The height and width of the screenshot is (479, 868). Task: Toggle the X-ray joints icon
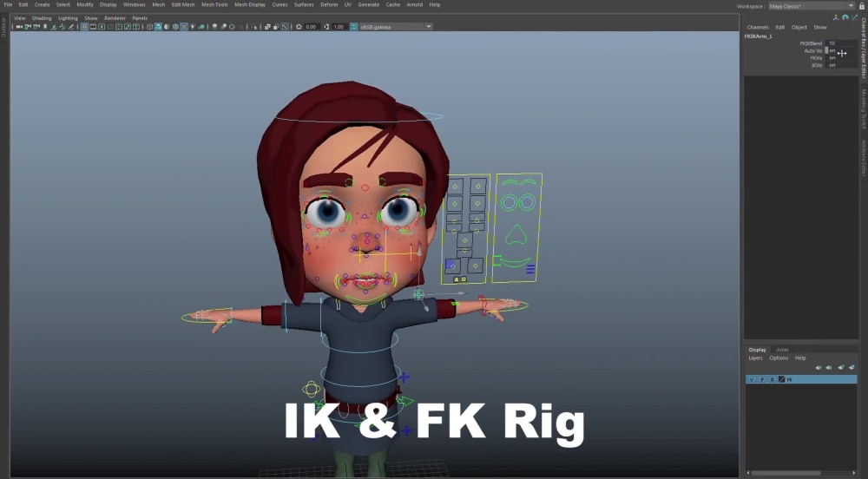pyautogui.click(x=285, y=27)
